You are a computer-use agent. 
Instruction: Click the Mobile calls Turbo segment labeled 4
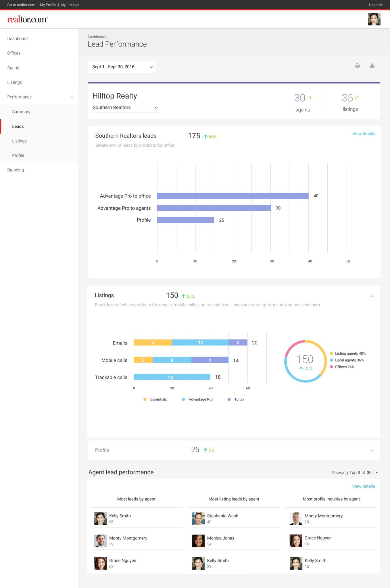[x=210, y=360]
